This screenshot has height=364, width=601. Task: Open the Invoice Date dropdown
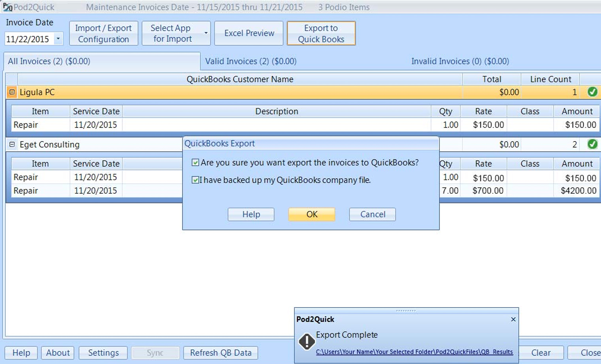(58, 39)
